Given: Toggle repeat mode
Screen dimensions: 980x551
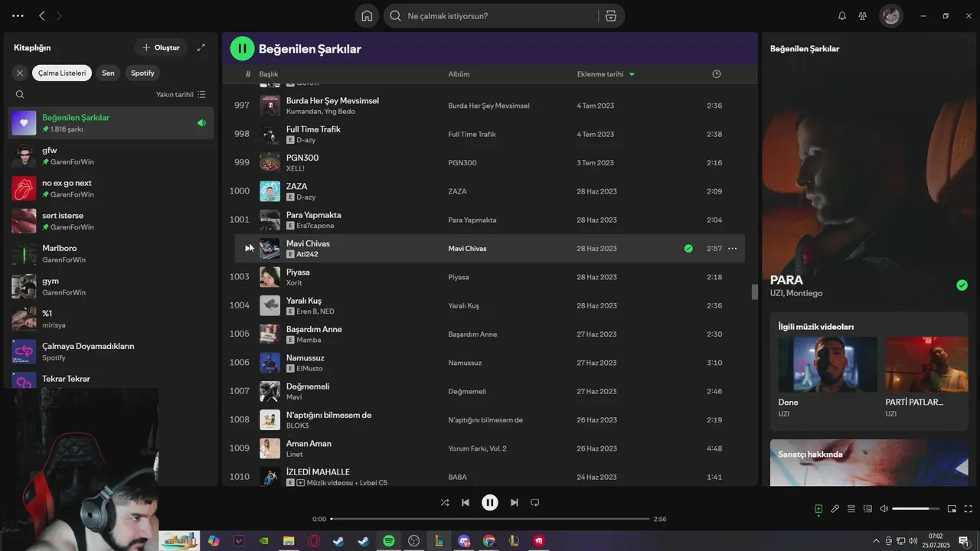Looking at the screenshot, I should click(535, 503).
